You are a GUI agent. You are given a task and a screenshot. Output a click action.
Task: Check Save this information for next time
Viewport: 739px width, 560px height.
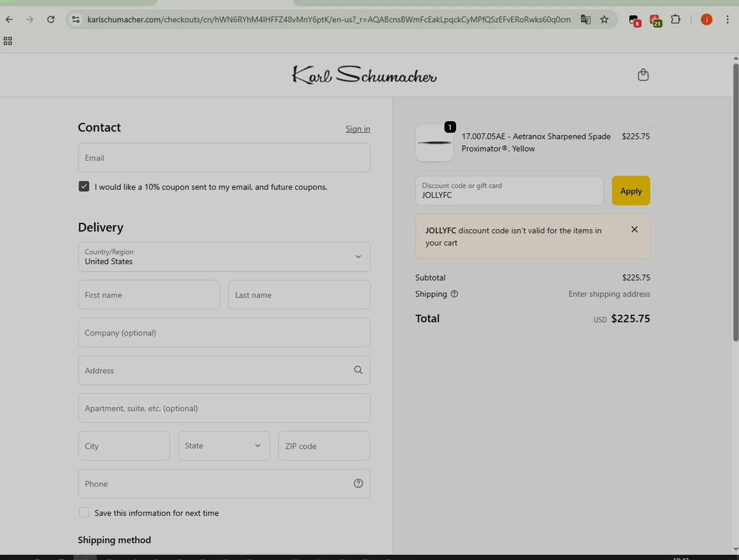84,513
